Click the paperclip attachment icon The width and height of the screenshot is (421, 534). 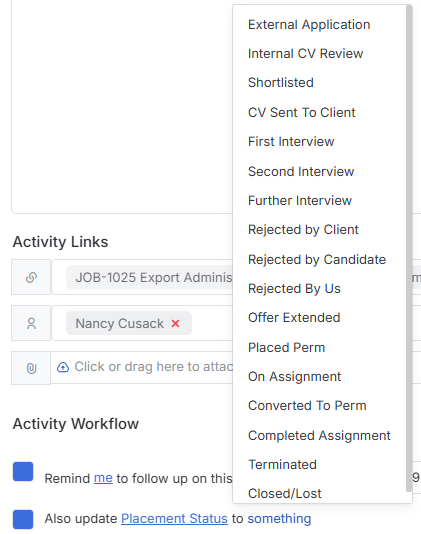(x=31, y=368)
